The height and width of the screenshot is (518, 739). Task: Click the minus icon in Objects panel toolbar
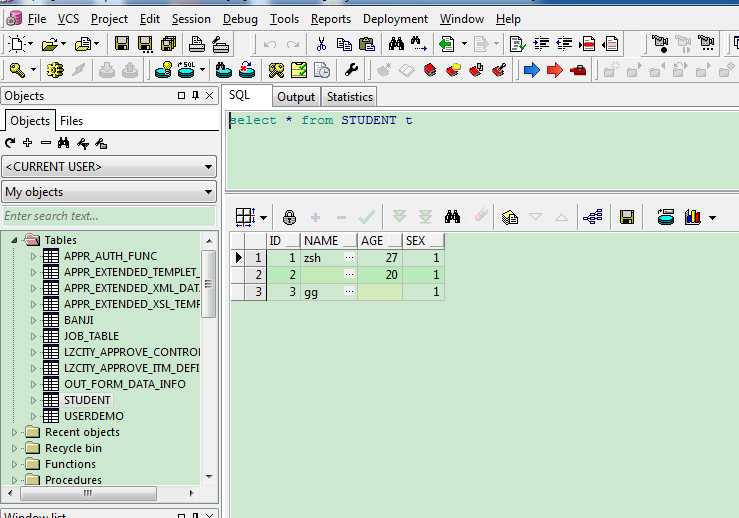[x=46, y=143]
